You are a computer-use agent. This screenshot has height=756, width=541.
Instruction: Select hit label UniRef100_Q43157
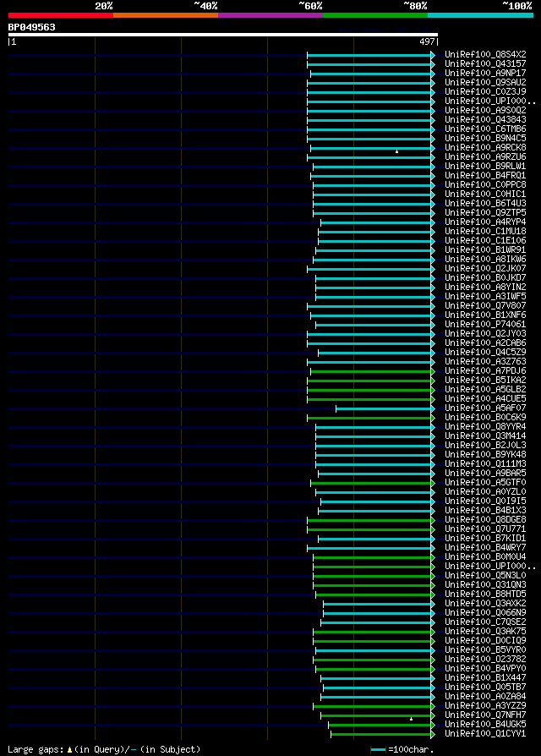click(485, 63)
